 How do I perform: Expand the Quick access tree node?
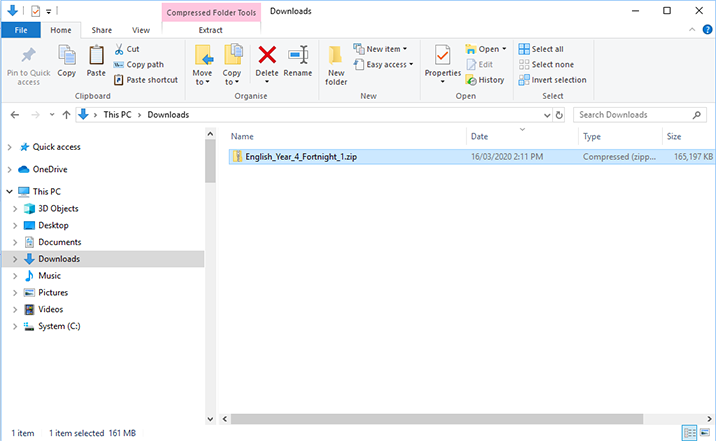click(10, 147)
